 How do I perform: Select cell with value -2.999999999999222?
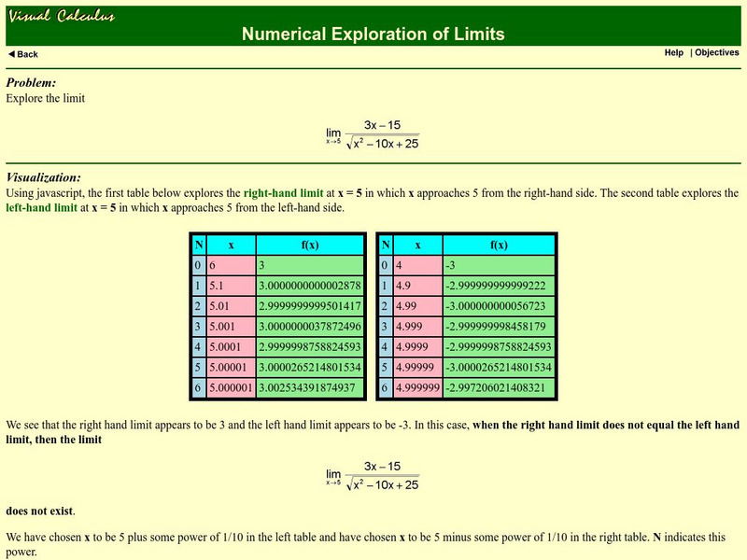pyautogui.click(x=500, y=286)
